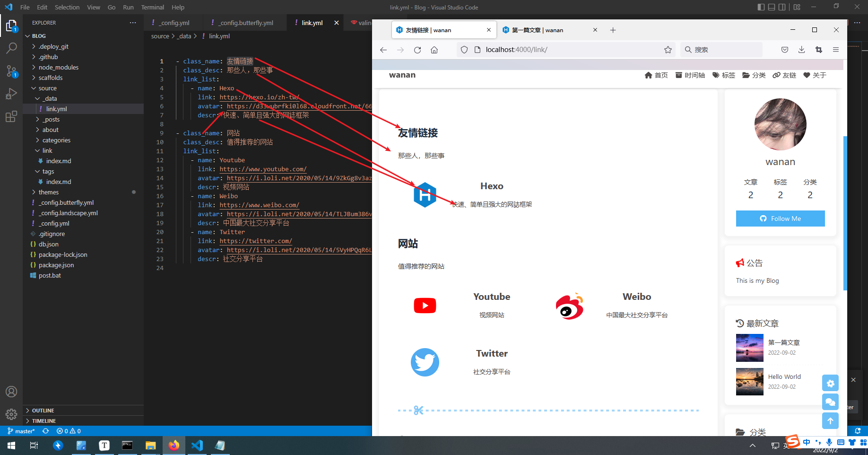Open Firefox application hamburger menu
The height and width of the screenshot is (455, 868).
(836, 50)
